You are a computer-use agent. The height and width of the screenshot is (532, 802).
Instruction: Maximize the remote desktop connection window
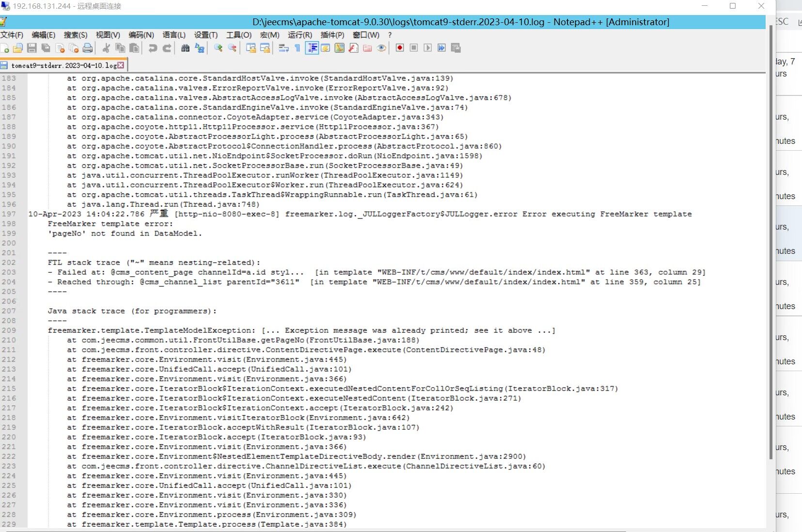[x=733, y=6]
